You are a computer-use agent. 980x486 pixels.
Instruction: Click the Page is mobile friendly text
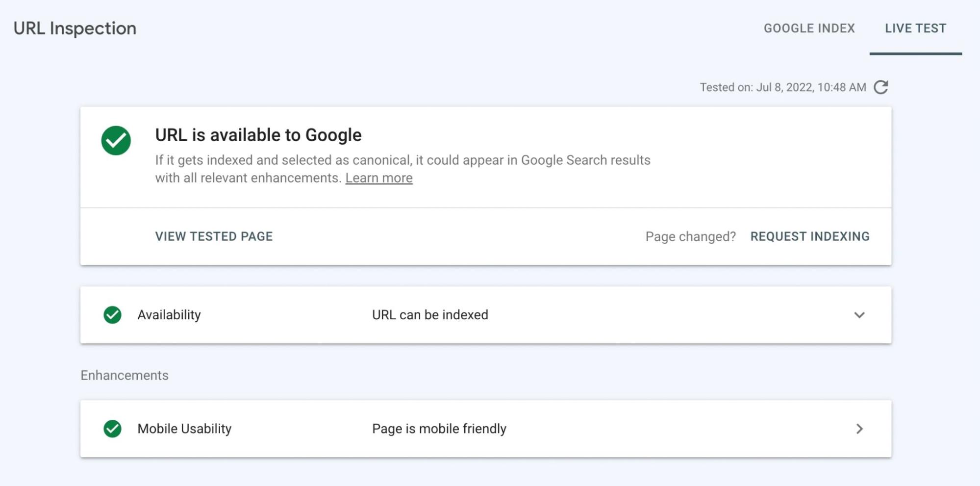tap(439, 429)
